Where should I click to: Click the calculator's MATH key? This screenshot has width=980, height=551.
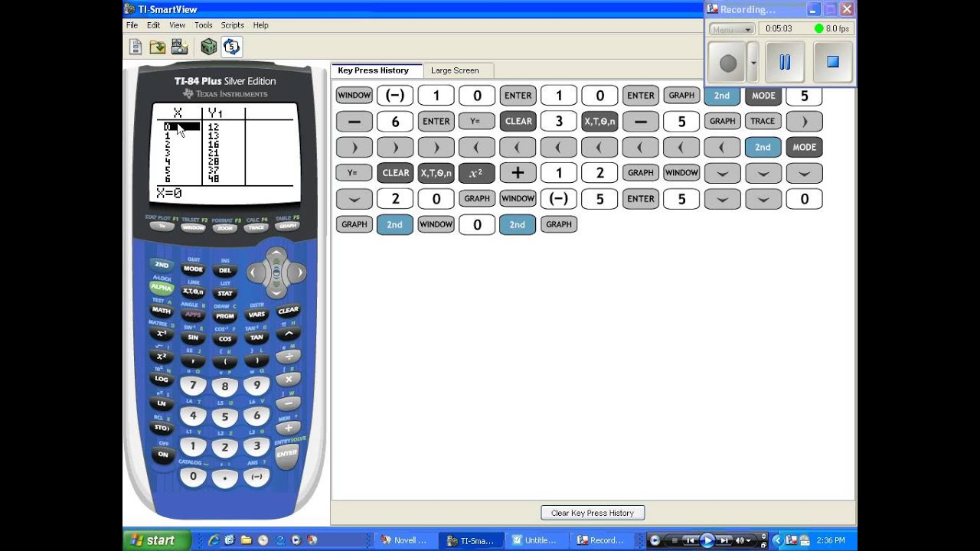click(x=161, y=311)
